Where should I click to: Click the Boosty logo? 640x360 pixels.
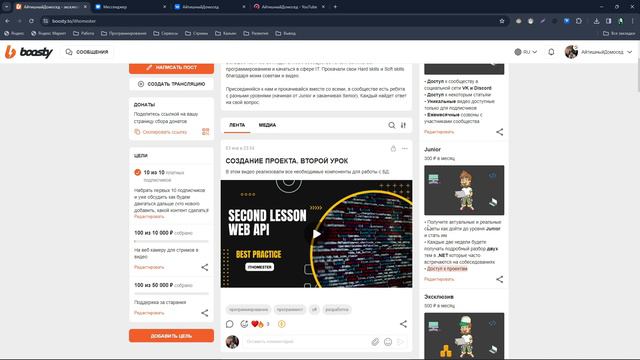[x=29, y=52]
